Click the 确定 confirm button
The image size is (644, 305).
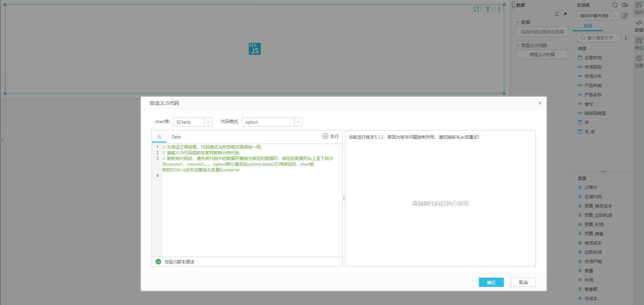coord(491,282)
